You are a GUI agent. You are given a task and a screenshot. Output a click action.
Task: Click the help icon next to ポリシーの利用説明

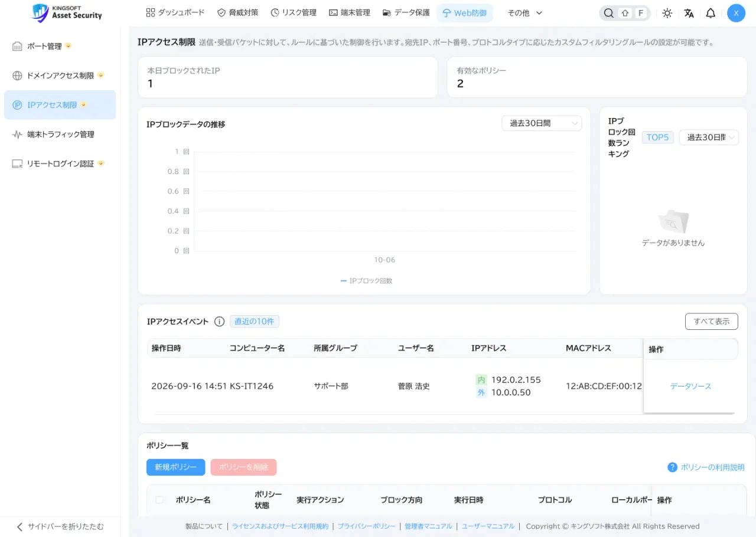coord(672,467)
